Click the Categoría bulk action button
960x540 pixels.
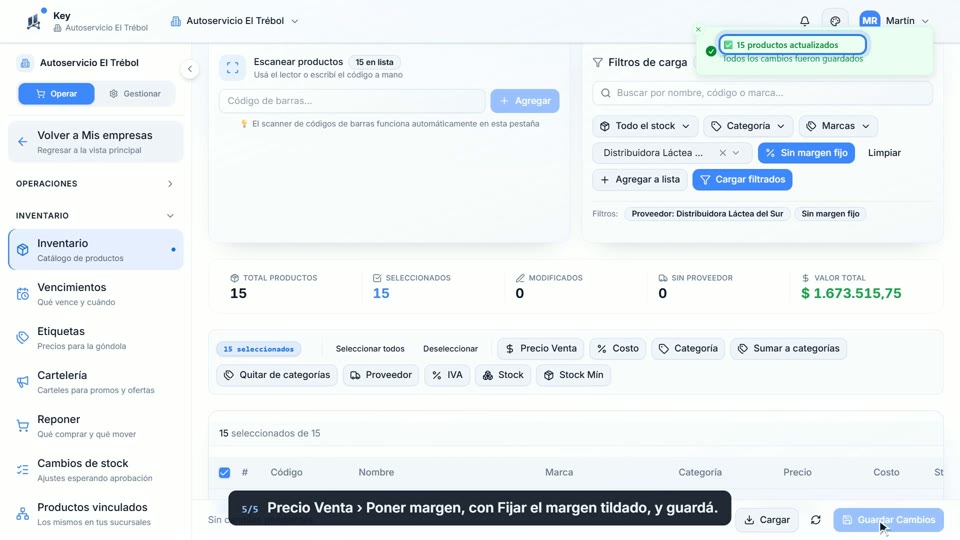pyautogui.click(x=688, y=348)
